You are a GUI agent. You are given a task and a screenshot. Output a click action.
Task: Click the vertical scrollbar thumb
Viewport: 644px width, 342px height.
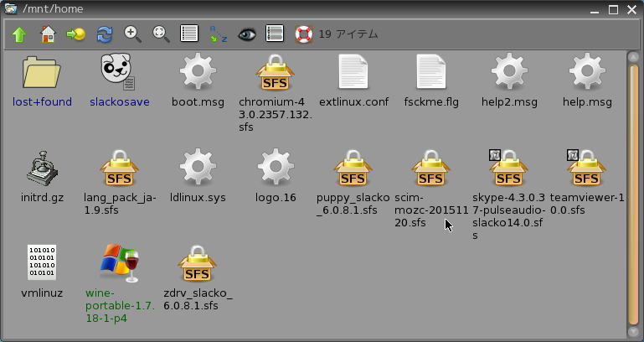(x=633, y=194)
